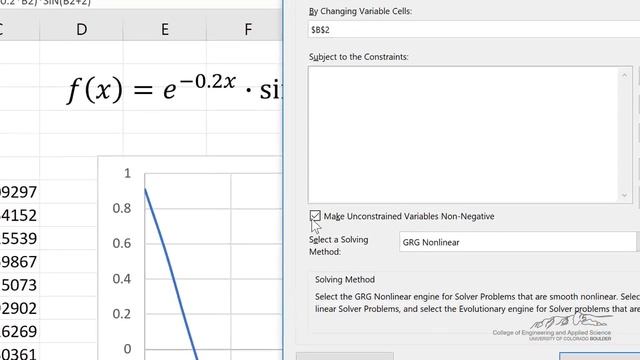Viewport: 640px width, 360px height.
Task: Click the chart axis label 1
Action: pyautogui.click(x=127, y=173)
